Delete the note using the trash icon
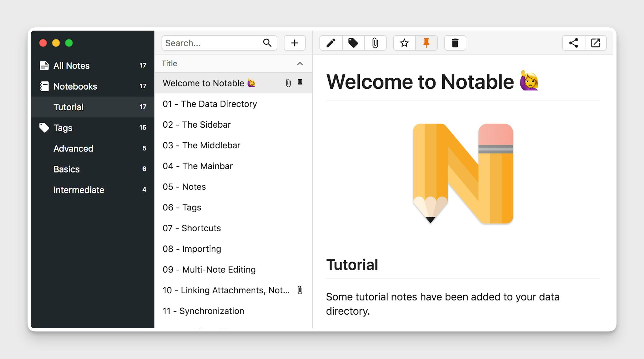 click(x=455, y=43)
